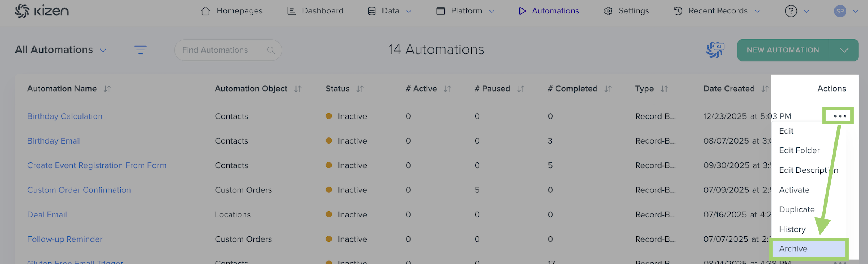
Task: Click three-dot actions for Birthday Calculation
Action: 840,116
